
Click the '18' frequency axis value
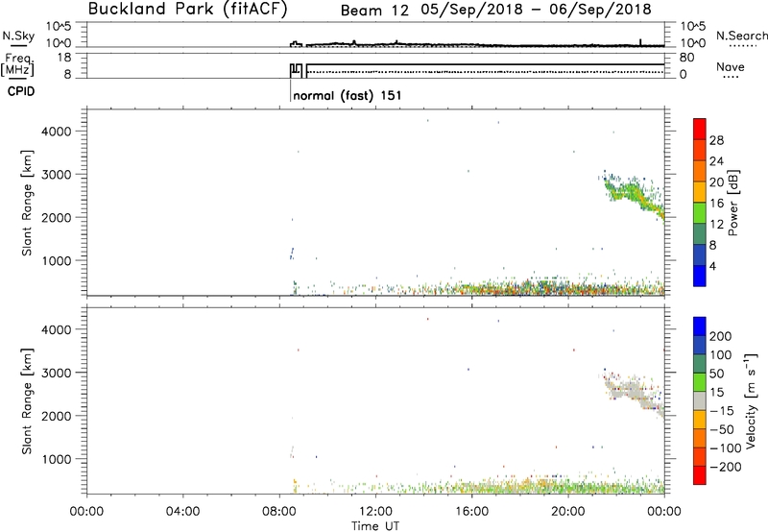64,58
